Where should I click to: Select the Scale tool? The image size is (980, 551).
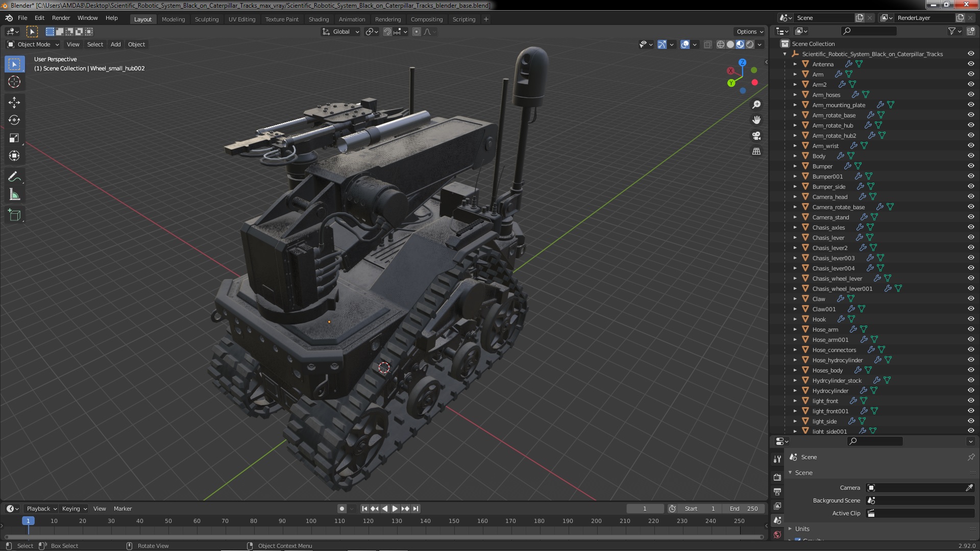[14, 138]
